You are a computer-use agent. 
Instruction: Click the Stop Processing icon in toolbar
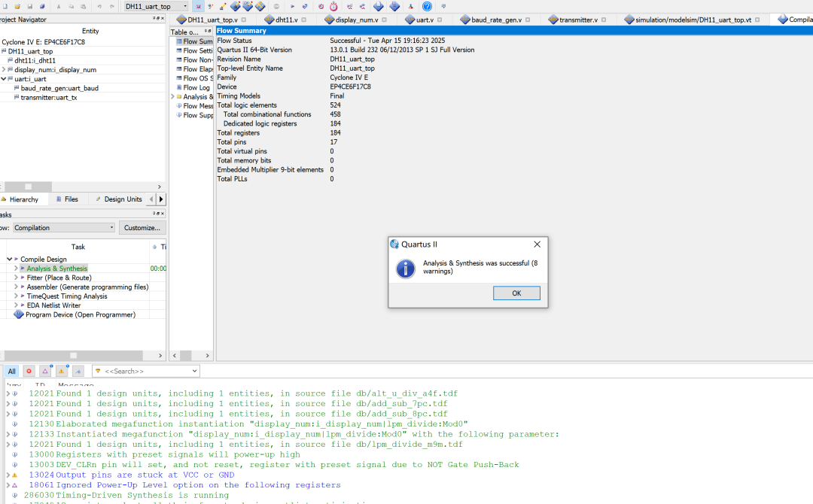(276, 6)
